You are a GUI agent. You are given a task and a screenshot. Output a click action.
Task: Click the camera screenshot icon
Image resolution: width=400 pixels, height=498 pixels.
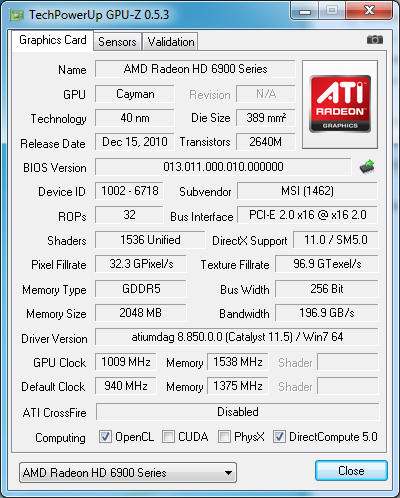[x=375, y=40]
